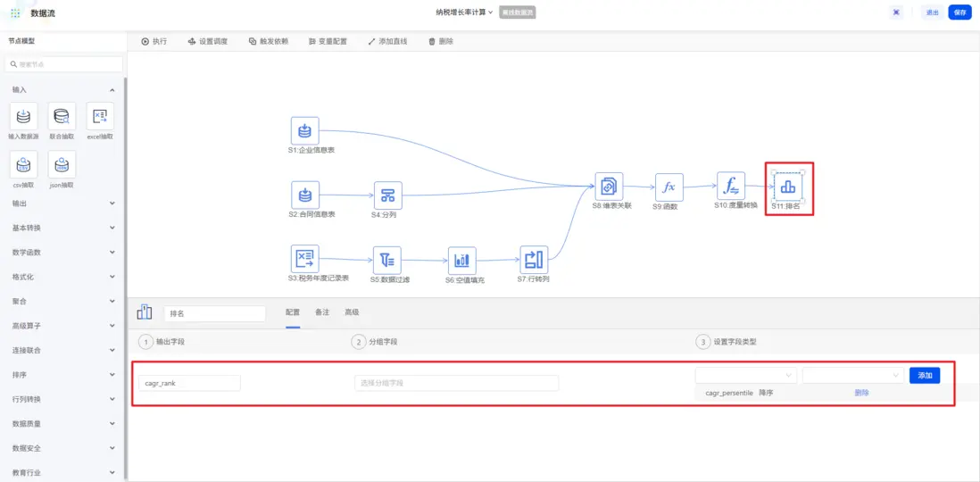This screenshot has width=980, height=482.
Task: Select the S5:数据过滤 node on canvas
Action: [387, 260]
